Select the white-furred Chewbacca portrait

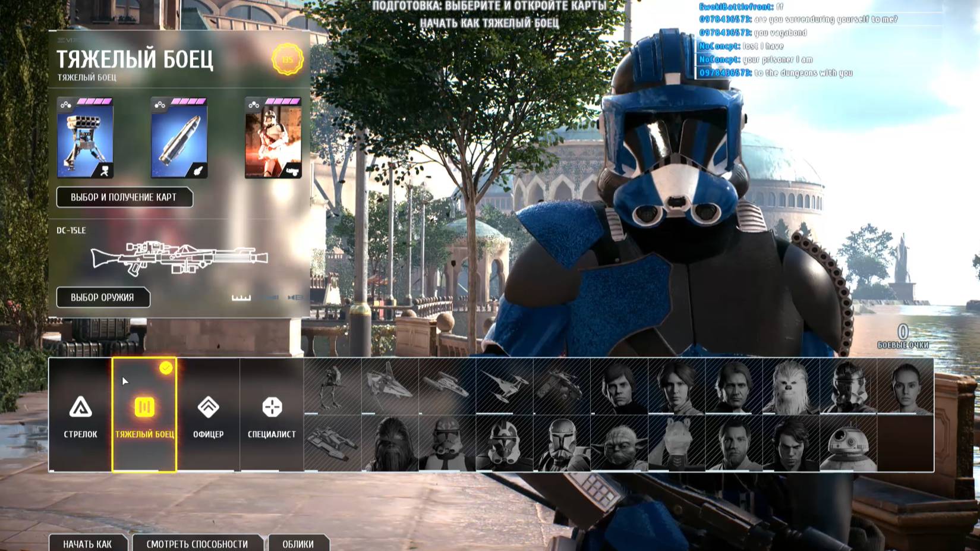tap(791, 386)
